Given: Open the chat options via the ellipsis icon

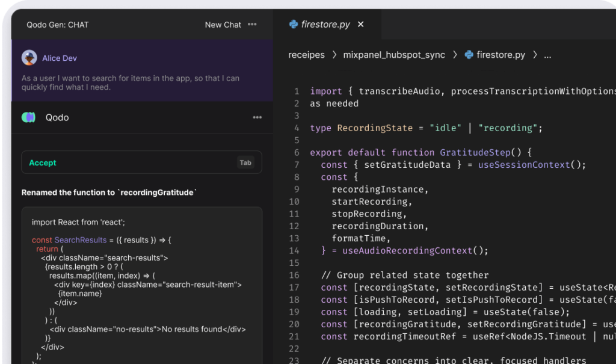Looking at the screenshot, I should (x=251, y=24).
